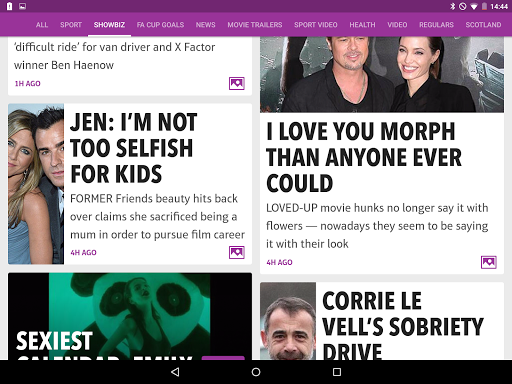Tap gallery icon on Jen article card
This screenshot has width=512, height=384.
(x=237, y=252)
